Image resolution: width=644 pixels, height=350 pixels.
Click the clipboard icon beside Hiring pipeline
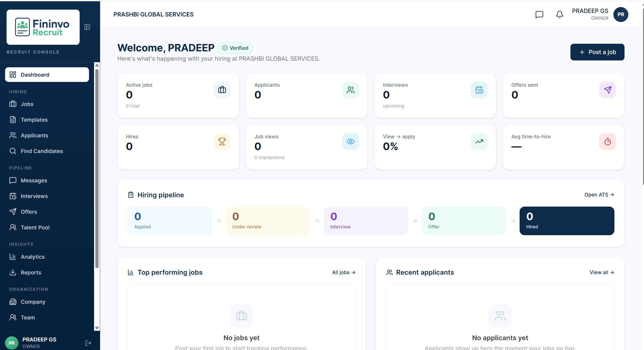(x=131, y=195)
